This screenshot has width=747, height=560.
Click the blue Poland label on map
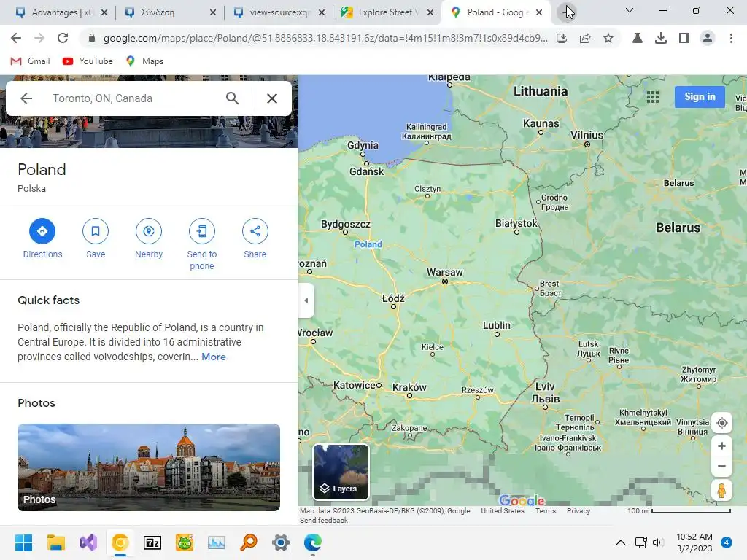[368, 244]
